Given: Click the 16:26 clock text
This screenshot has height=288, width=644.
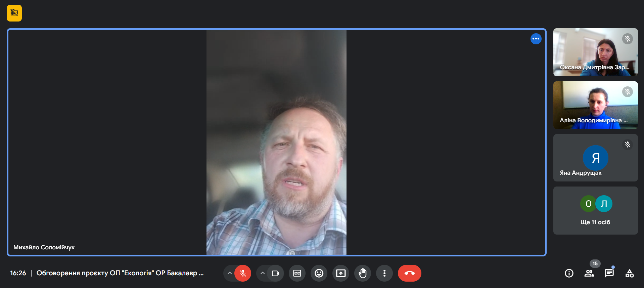Looking at the screenshot, I should click(18, 273).
